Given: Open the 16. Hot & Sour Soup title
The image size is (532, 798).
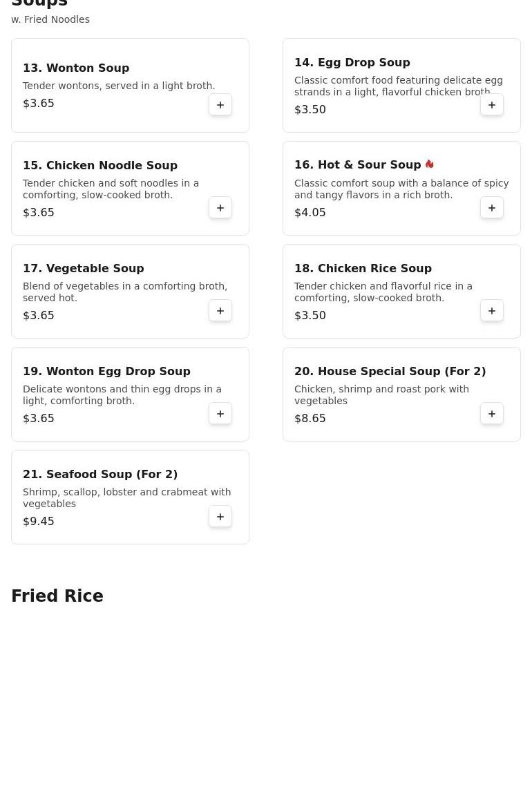Looking at the screenshot, I should click(x=357, y=165).
